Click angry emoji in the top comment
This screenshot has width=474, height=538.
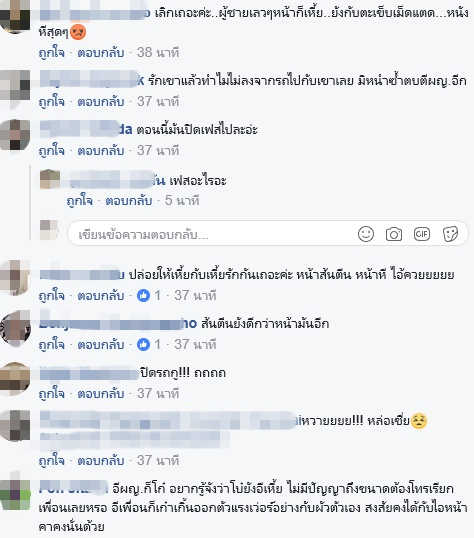pyautogui.click(x=78, y=33)
